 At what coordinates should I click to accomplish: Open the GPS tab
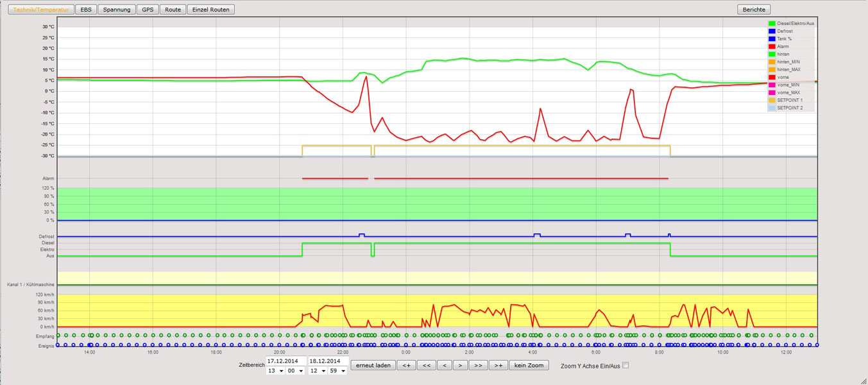(147, 10)
